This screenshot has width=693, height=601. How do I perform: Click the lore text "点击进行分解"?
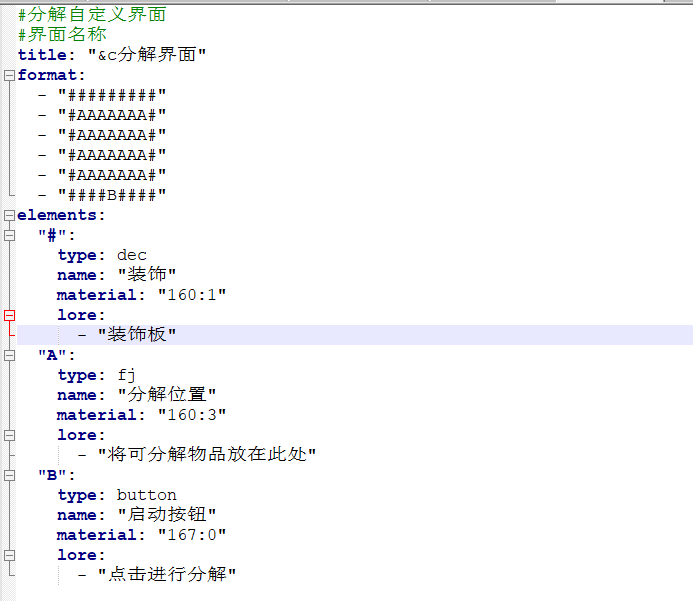166,575
